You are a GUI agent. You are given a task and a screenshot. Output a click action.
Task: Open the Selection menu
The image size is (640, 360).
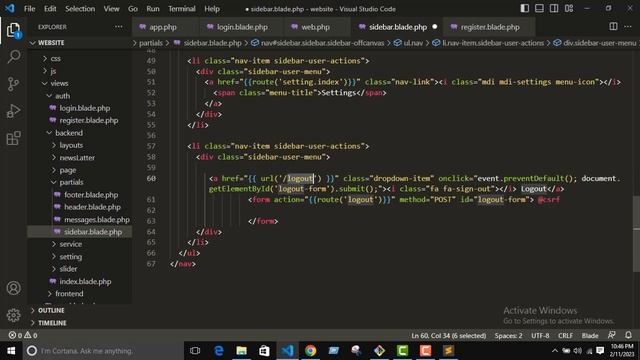tap(80, 9)
